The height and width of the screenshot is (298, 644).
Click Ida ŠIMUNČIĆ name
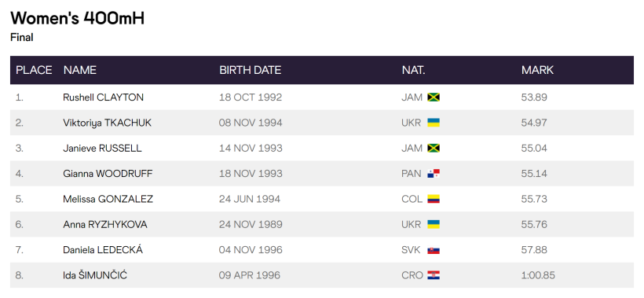tap(95, 275)
